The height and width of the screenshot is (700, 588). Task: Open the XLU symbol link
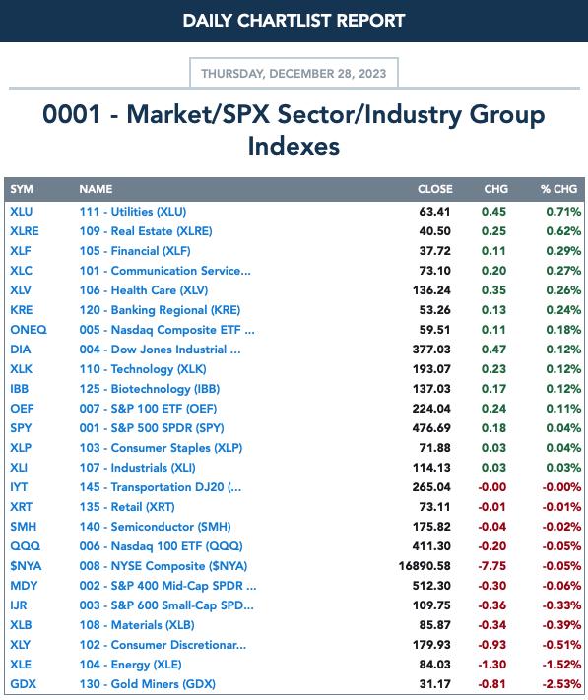click(x=21, y=211)
